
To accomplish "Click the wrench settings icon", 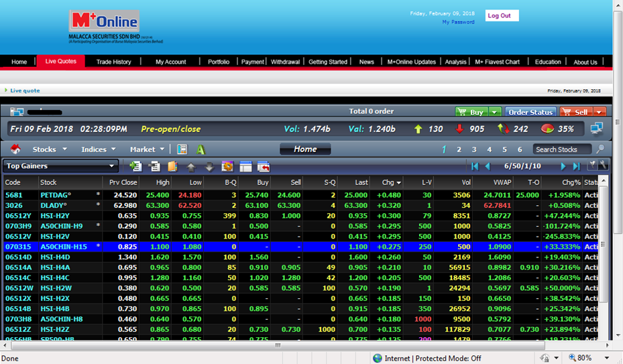I will pyautogui.click(x=603, y=166).
